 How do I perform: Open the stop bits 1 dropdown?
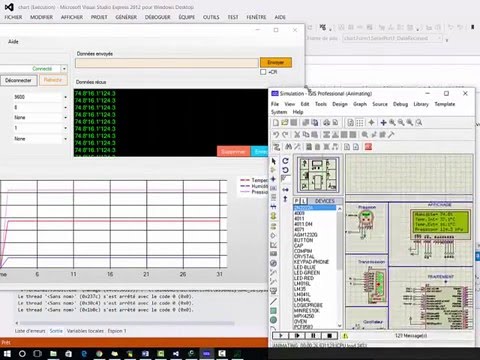[65, 128]
